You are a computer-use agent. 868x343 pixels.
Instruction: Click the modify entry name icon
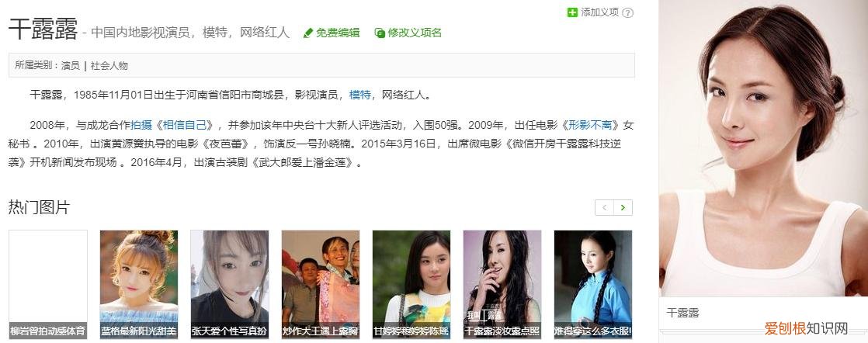[x=380, y=33]
